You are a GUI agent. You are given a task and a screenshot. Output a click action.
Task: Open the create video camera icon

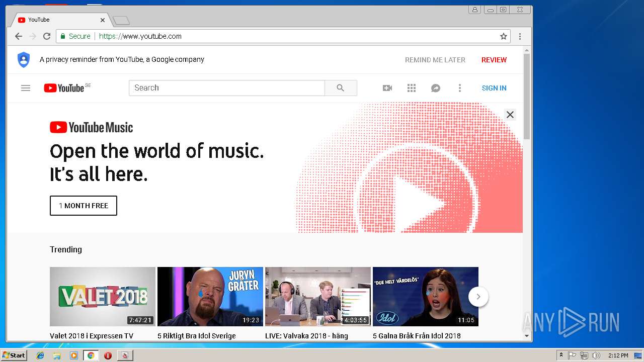[387, 88]
